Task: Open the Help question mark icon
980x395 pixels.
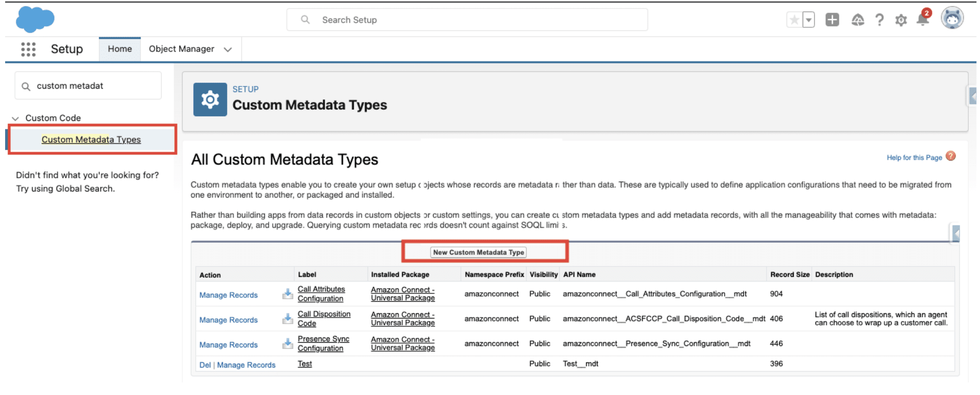Action: click(880, 20)
